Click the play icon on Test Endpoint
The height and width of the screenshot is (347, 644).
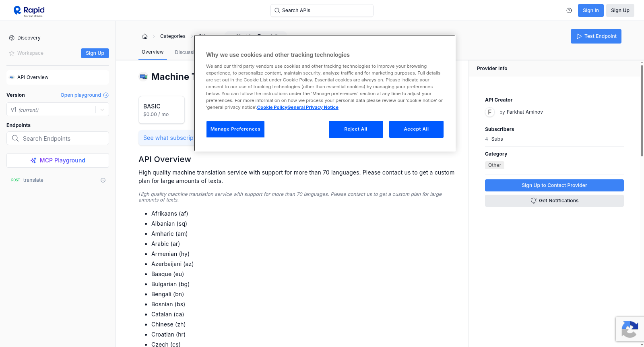click(x=579, y=36)
